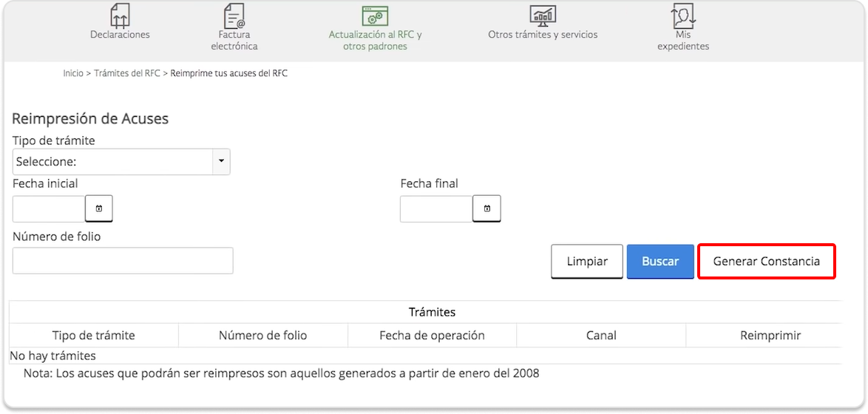Click the Tipo de trámite column header

point(94,336)
